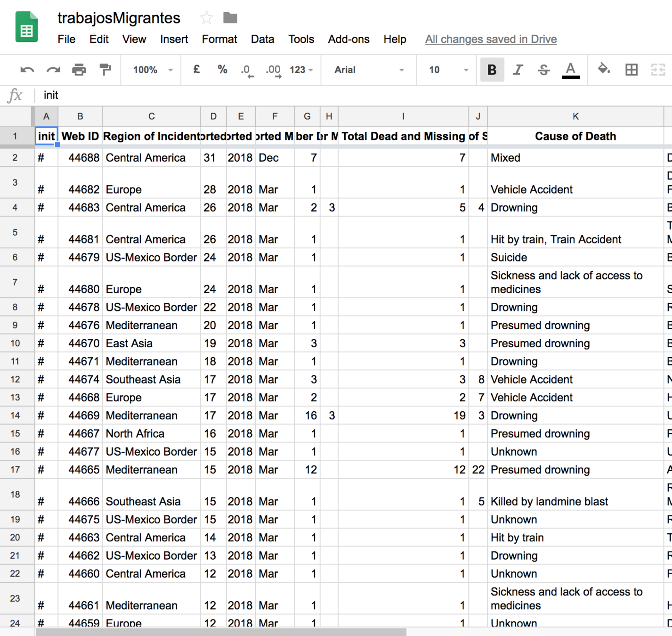Open the fill color picker
Screen dimensions: 672x636
[604, 69]
